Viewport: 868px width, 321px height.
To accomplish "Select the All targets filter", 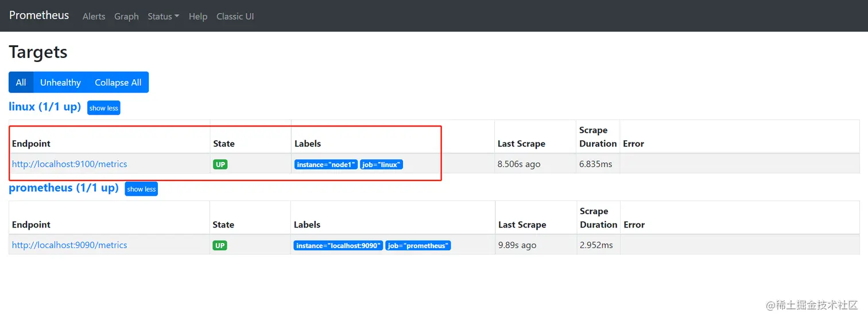I will (21, 82).
